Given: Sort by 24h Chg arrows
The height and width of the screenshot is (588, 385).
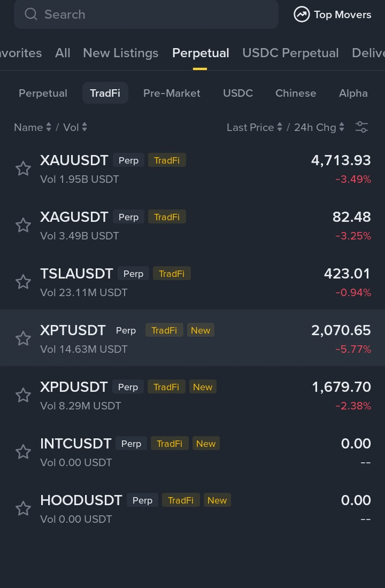Looking at the screenshot, I should coord(342,127).
